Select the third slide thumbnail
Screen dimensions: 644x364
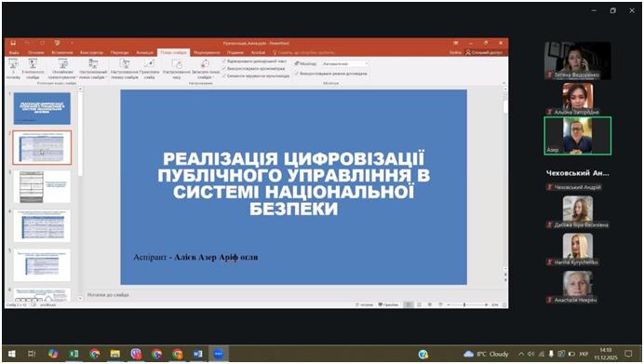42,187
